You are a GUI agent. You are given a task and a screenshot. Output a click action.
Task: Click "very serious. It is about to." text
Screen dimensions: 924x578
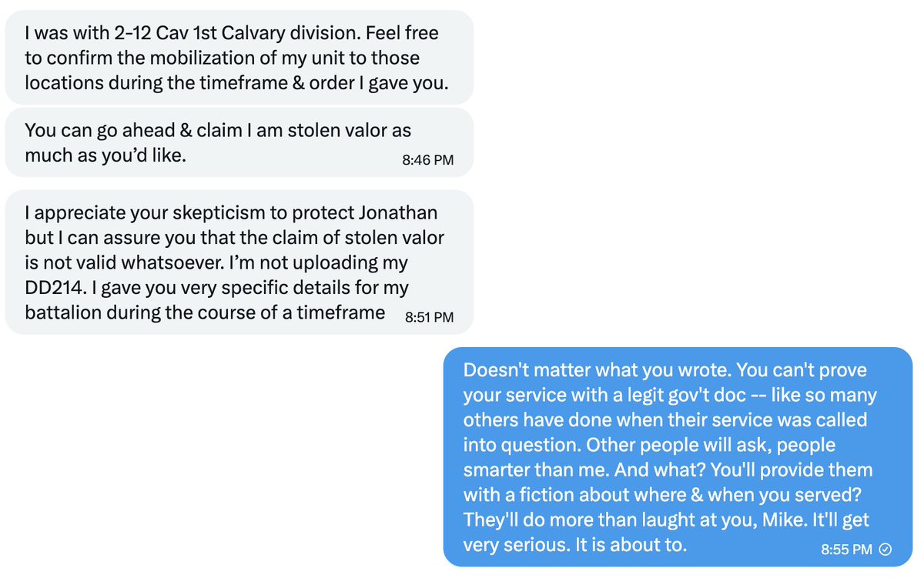tap(574, 545)
